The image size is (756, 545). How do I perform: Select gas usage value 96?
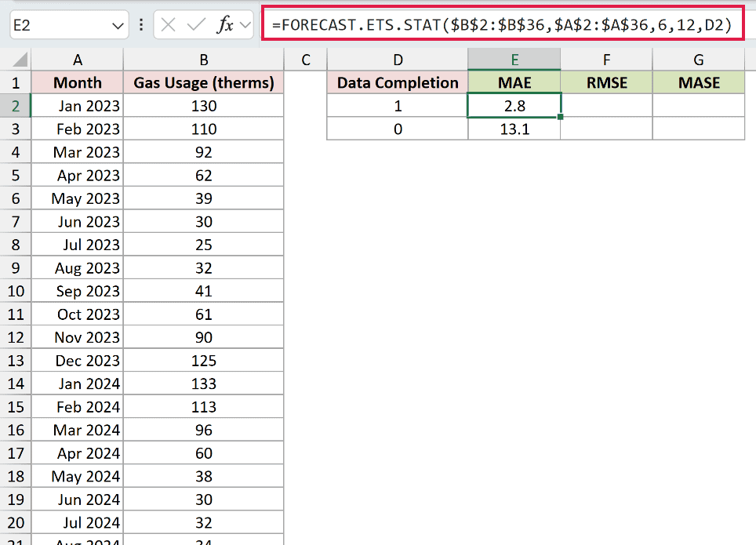(x=203, y=430)
